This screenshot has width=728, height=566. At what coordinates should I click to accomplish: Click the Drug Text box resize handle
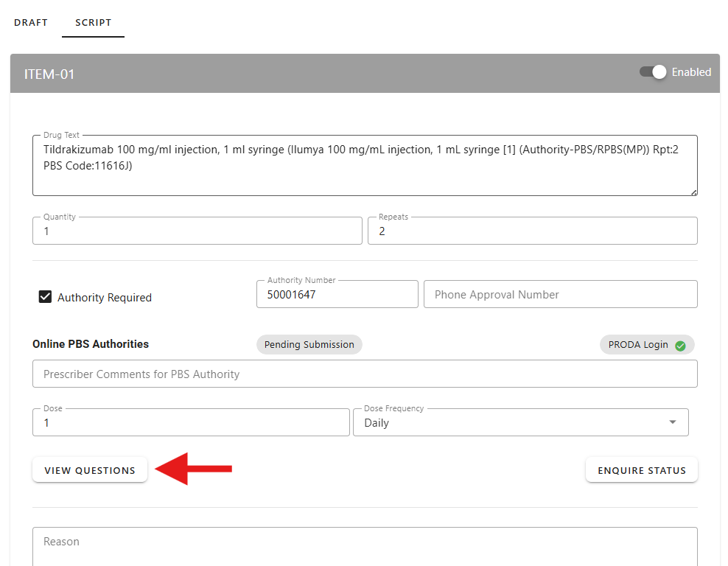click(x=693, y=192)
